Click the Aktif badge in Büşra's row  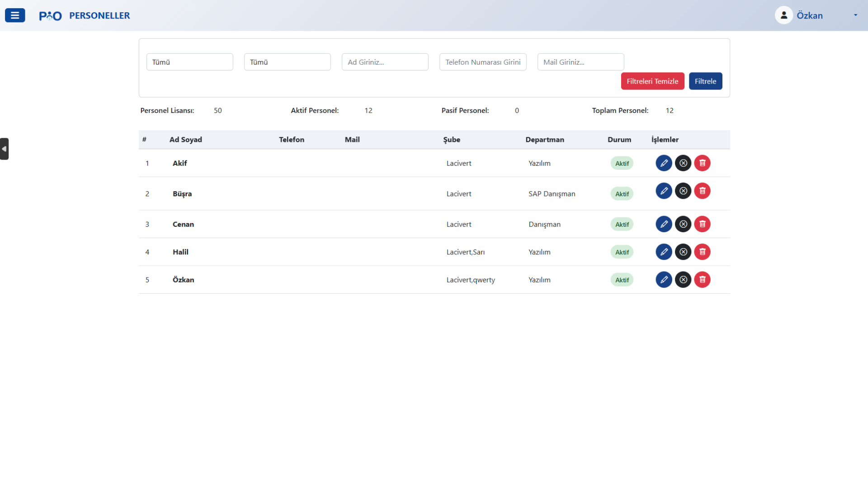pos(622,194)
